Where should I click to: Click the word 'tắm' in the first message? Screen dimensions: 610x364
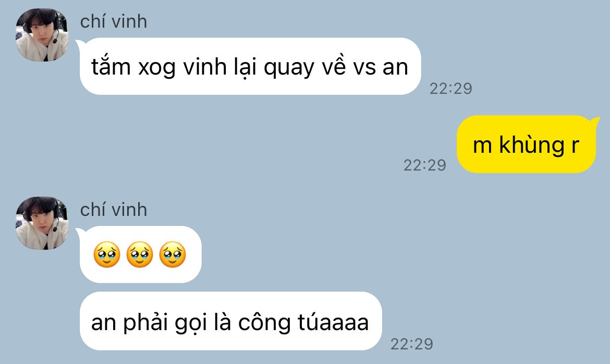point(111,66)
